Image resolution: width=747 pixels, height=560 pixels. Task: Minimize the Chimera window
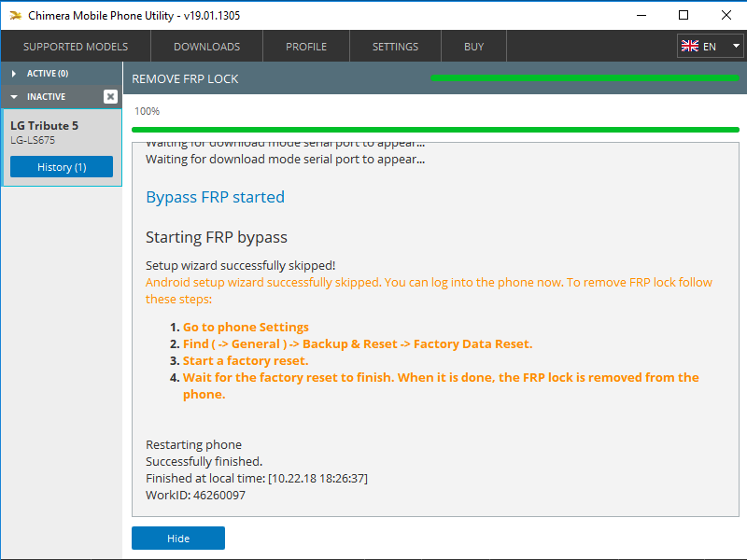tap(641, 15)
